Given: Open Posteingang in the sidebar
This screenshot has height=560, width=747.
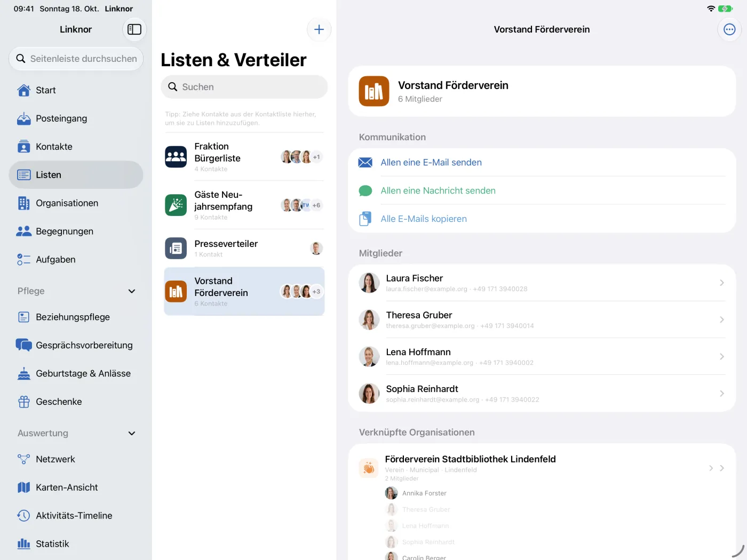Looking at the screenshot, I should pos(76,118).
